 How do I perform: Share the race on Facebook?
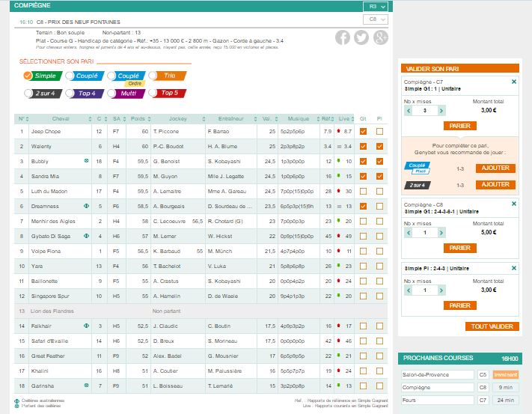(x=343, y=37)
